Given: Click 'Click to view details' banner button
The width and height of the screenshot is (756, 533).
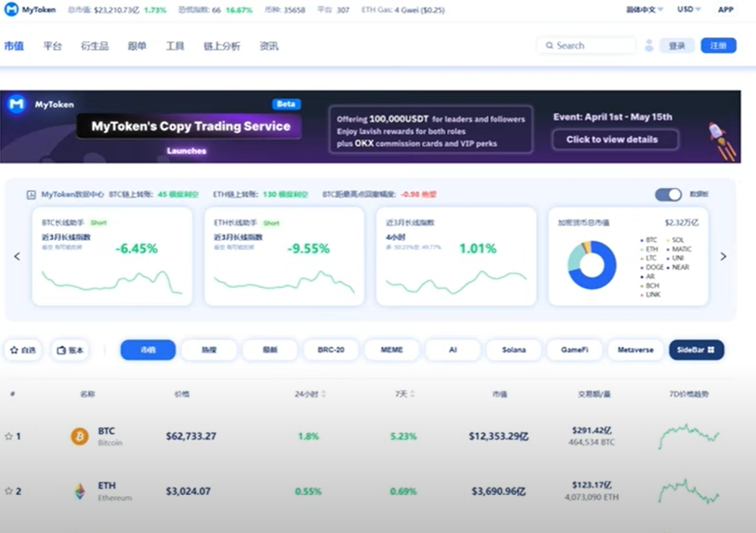Looking at the screenshot, I should click(615, 140).
